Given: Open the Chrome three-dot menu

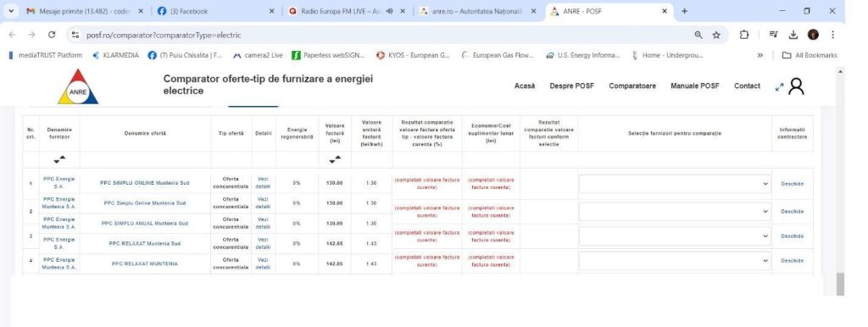Looking at the screenshot, I should click(x=832, y=35).
